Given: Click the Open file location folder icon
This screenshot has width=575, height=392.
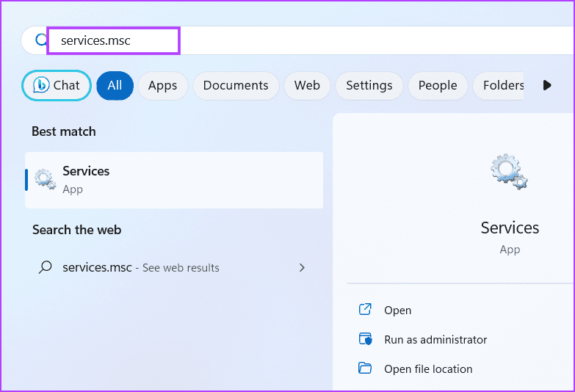Looking at the screenshot, I should [x=365, y=368].
